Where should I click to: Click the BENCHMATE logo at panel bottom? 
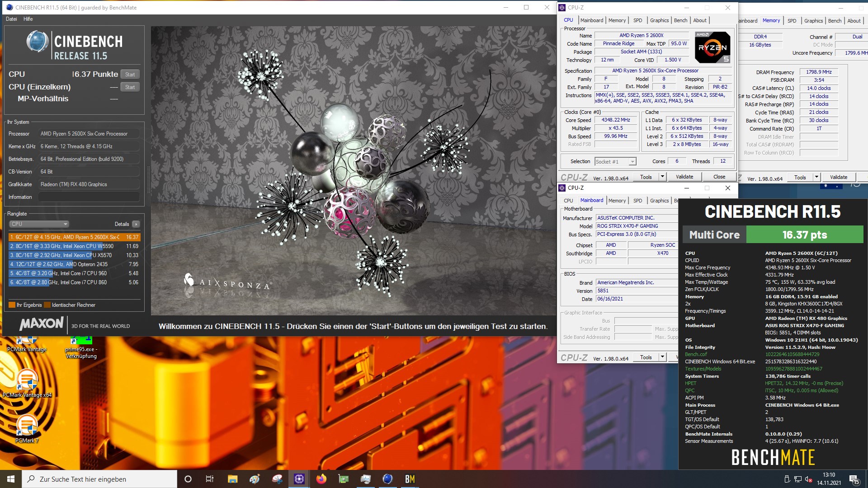pos(773,458)
